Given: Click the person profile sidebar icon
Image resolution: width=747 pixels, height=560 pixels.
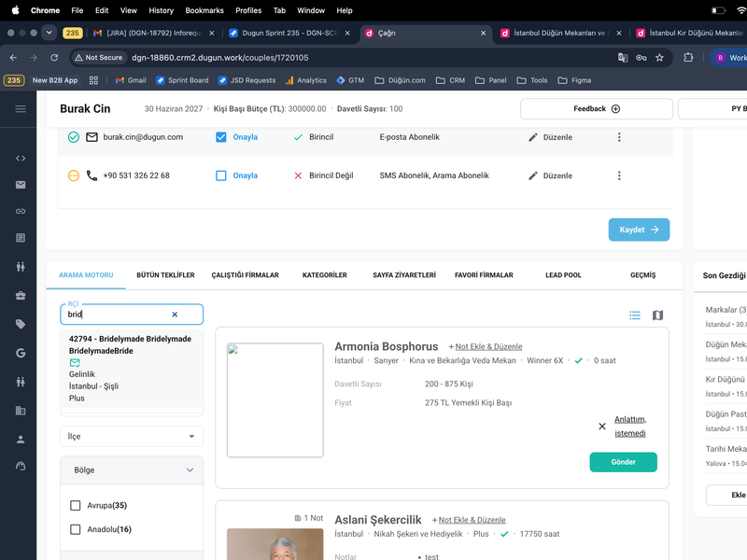Looking at the screenshot, I should [x=21, y=439].
